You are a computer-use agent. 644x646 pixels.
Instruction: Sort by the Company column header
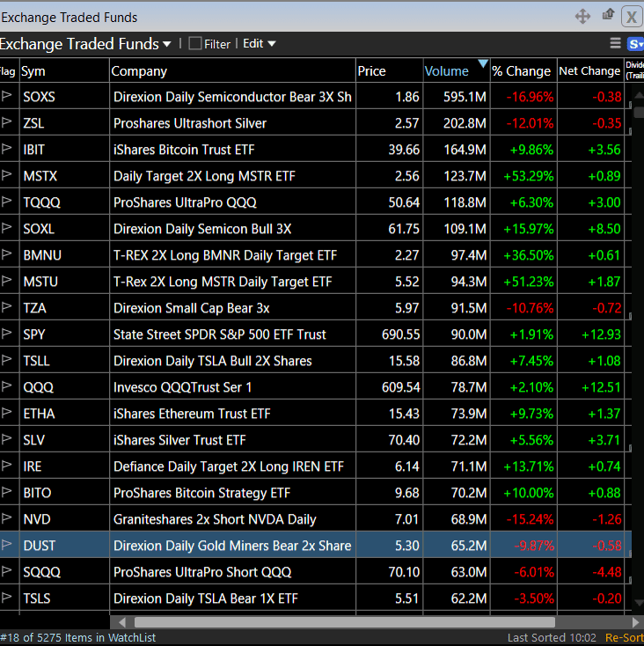pos(232,71)
